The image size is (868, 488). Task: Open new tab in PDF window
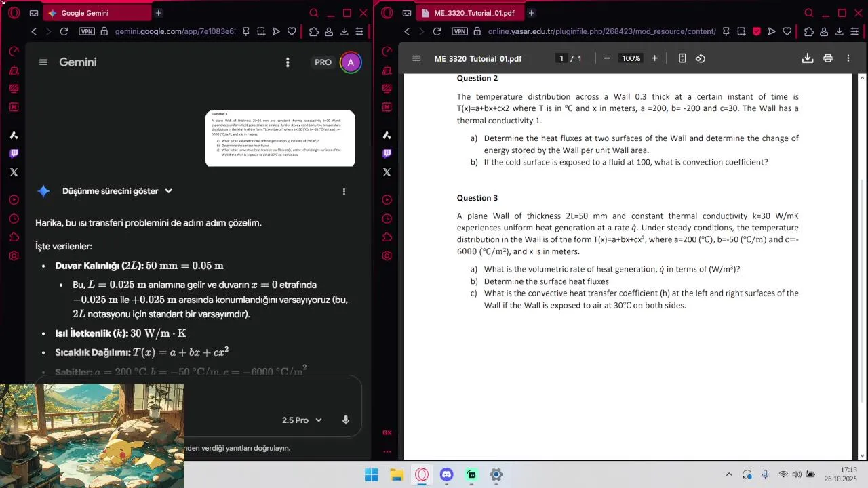(531, 13)
